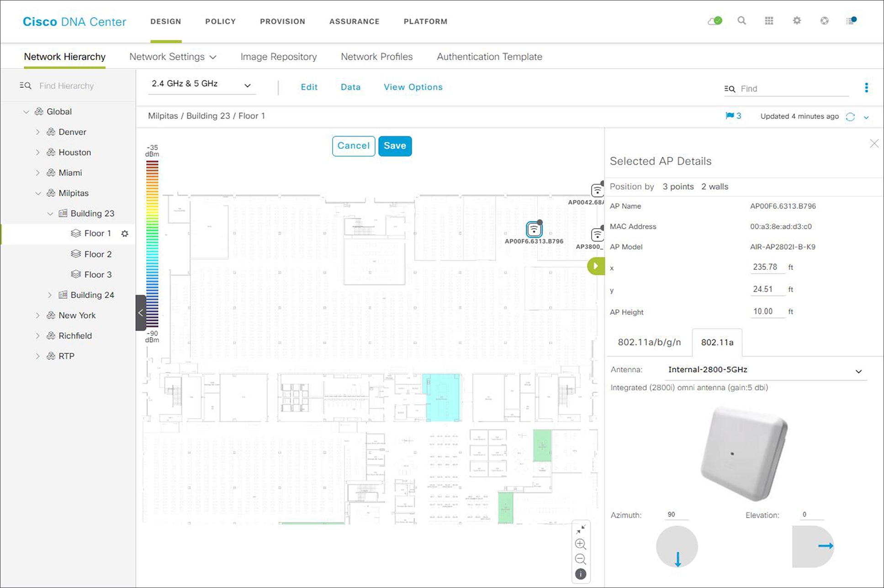
Task: Click the Building 23 icon
Action: [63, 213]
